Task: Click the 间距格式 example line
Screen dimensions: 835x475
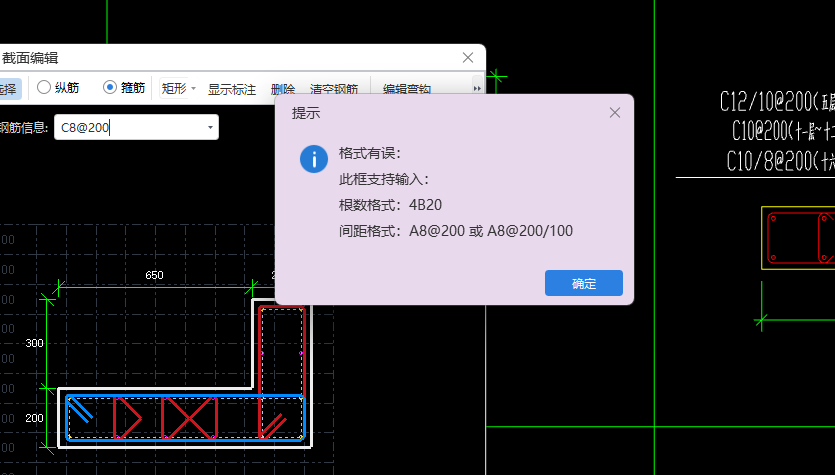Action: coord(456,231)
